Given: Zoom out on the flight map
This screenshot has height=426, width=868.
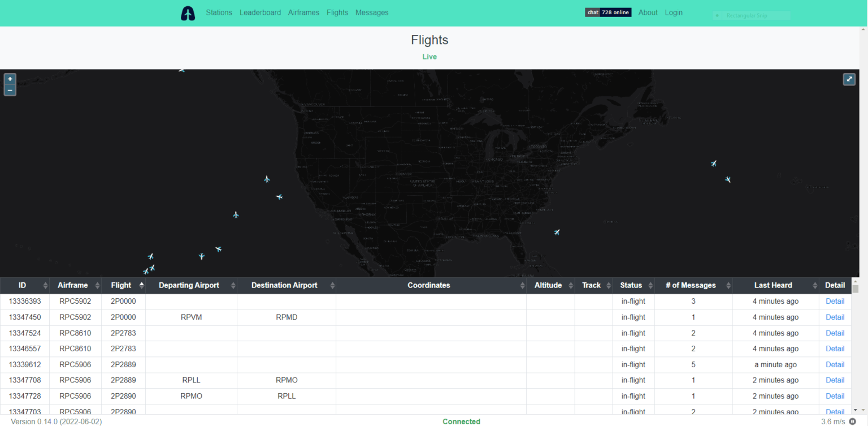Looking at the screenshot, I should click(10, 89).
